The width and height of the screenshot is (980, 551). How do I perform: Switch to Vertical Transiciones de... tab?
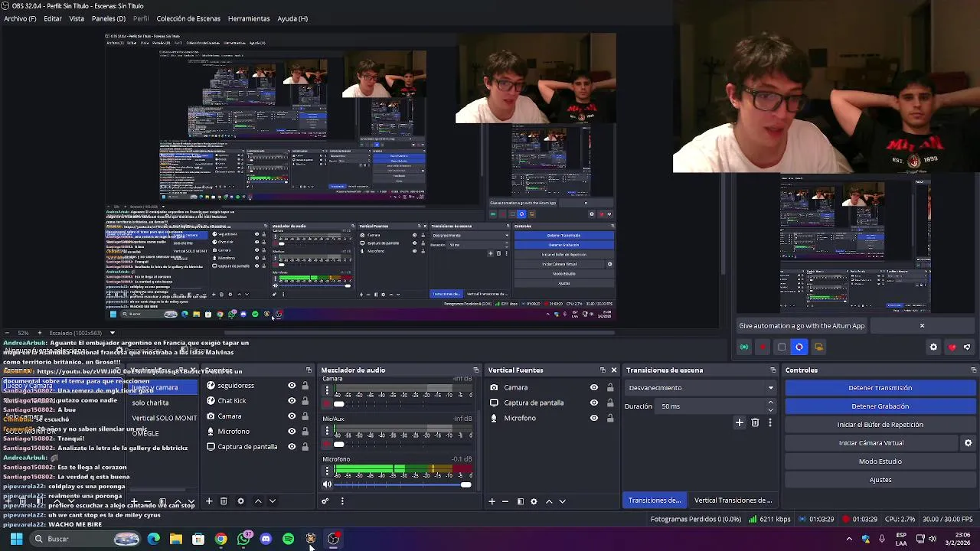coord(733,500)
